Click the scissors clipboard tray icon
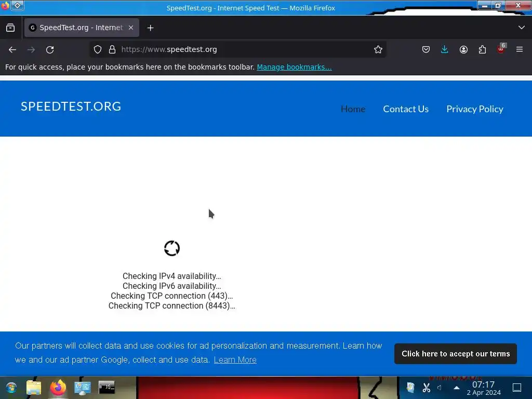 (x=426, y=388)
